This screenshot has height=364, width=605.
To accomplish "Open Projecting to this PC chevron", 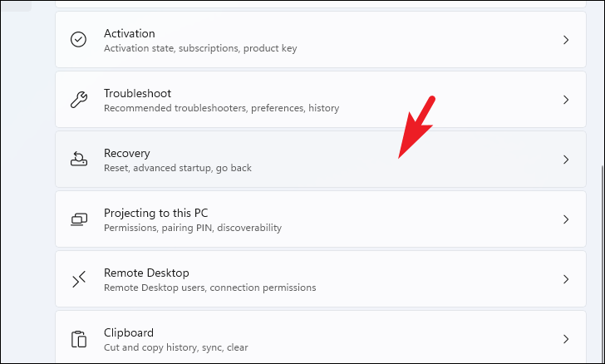I will click(566, 219).
